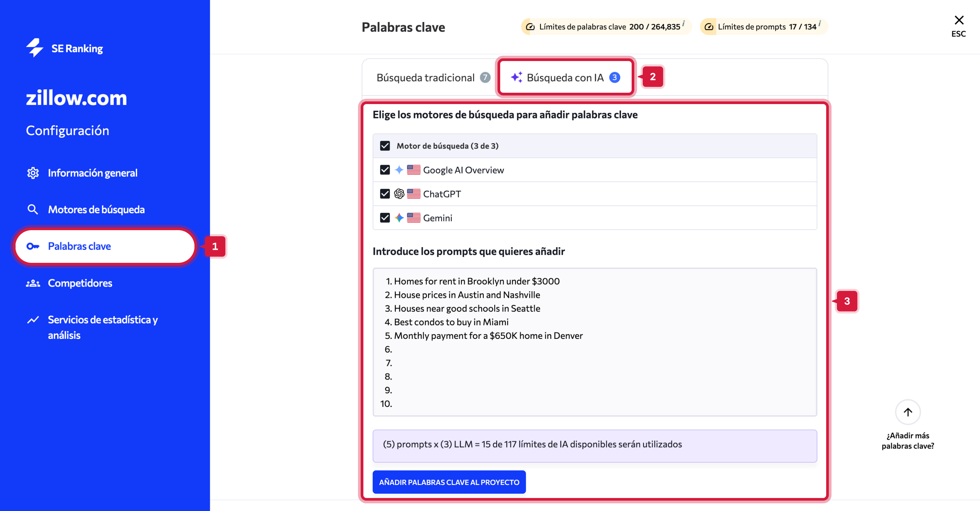Click the Motores de búsqueda magnifier icon

point(33,209)
